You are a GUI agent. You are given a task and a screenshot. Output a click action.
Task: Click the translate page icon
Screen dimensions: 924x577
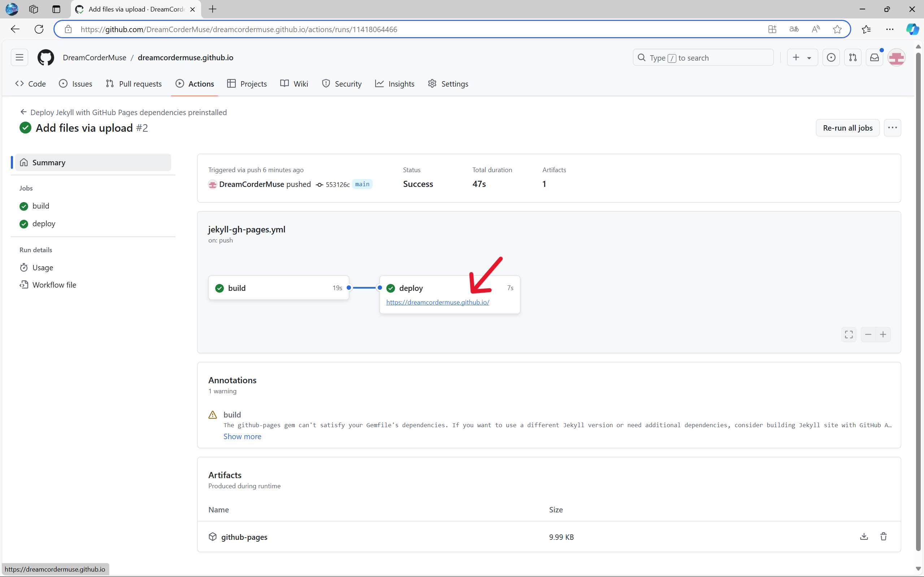[x=794, y=29]
